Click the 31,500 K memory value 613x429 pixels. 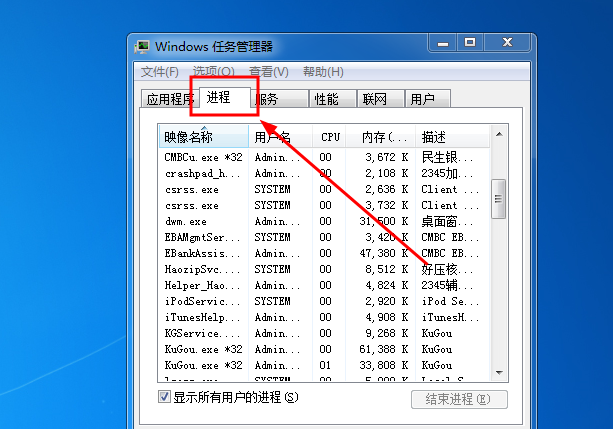point(384,221)
